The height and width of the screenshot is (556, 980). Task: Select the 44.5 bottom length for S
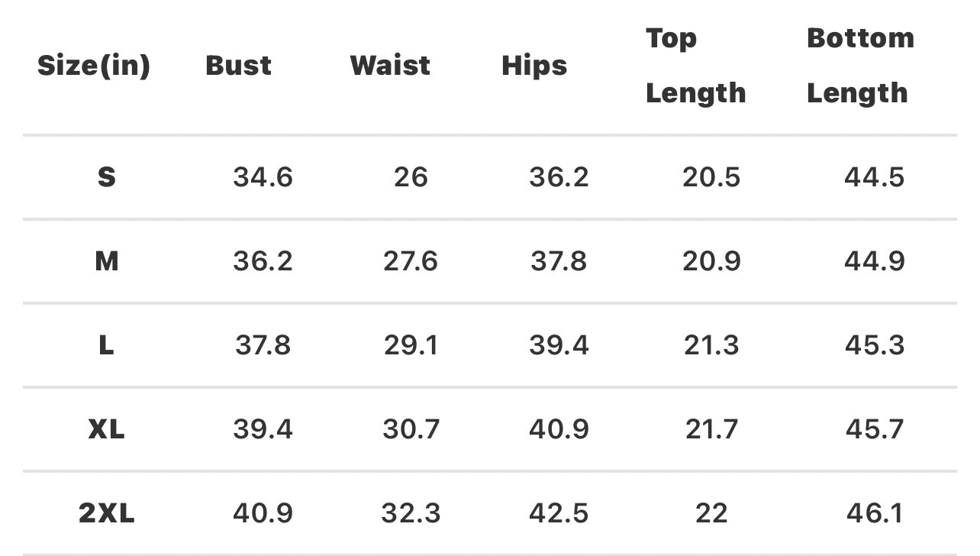tap(875, 177)
